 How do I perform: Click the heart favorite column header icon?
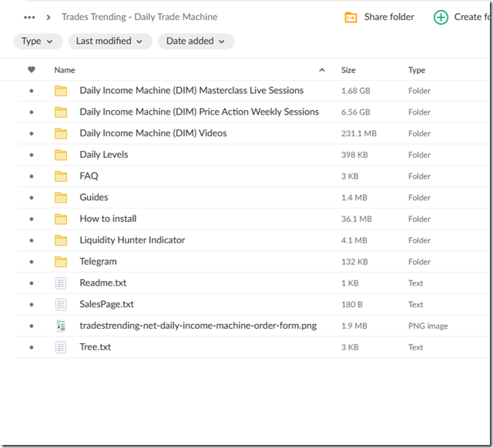coord(32,70)
